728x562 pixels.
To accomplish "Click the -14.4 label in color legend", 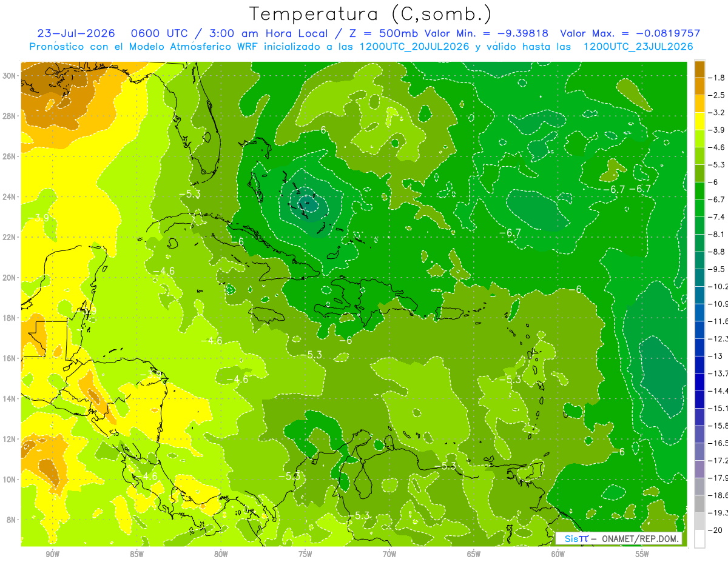I will pos(718,390).
